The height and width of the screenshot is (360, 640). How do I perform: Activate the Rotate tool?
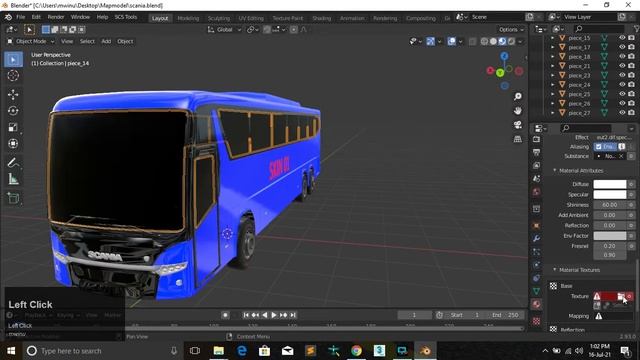[13, 111]
